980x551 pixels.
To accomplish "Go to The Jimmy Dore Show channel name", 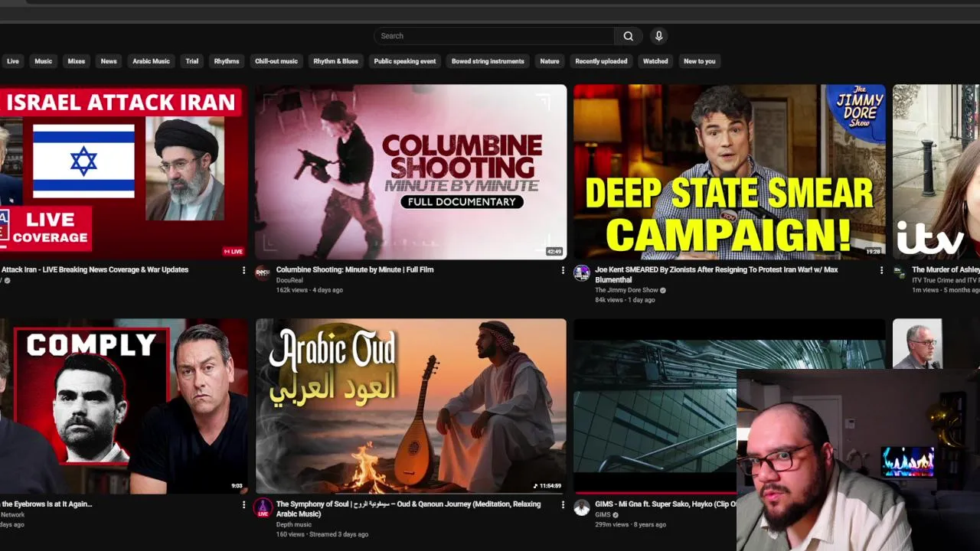I will click(x=626, y=291).
